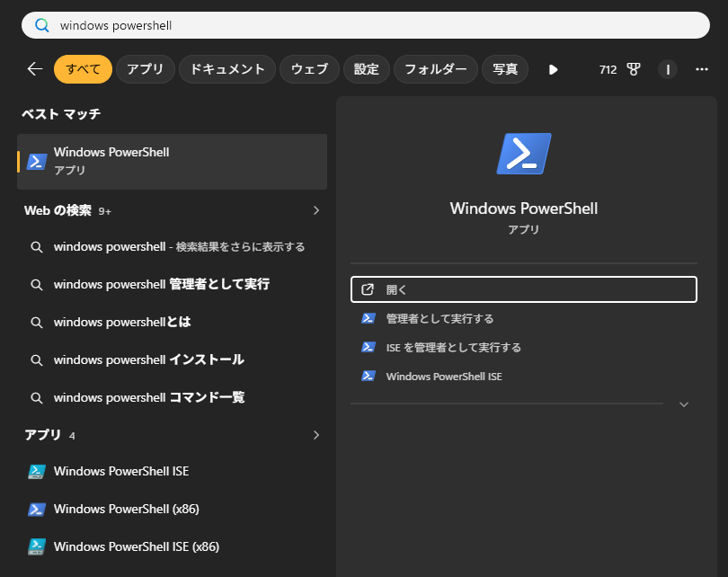
Task: Switch to the ウェブ filter tab
Action: coord(310,69)
